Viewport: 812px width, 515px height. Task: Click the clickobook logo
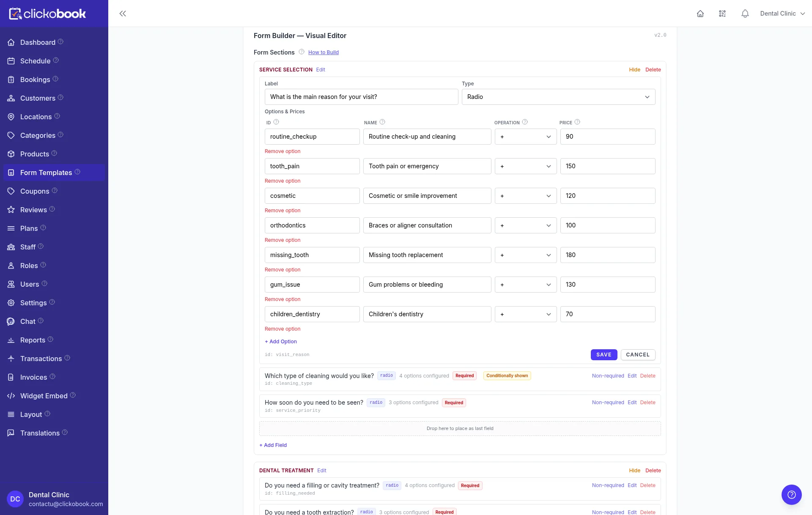point(47,14)
